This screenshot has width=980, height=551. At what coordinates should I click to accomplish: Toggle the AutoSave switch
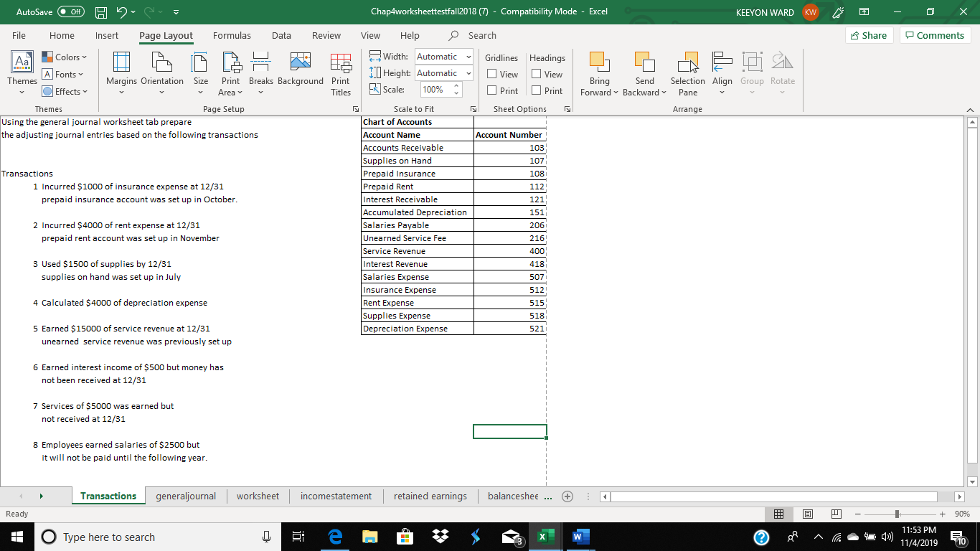point(70,12)
